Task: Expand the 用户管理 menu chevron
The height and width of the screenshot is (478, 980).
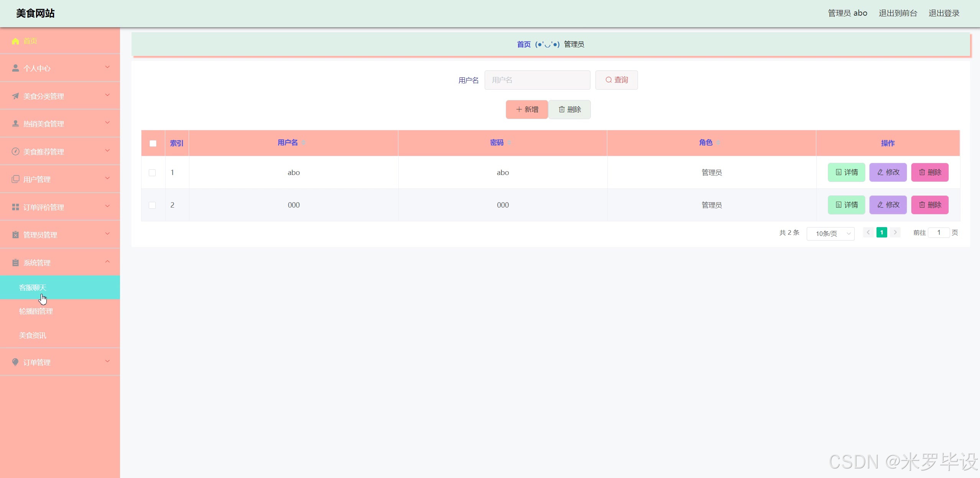Action: 107,178
